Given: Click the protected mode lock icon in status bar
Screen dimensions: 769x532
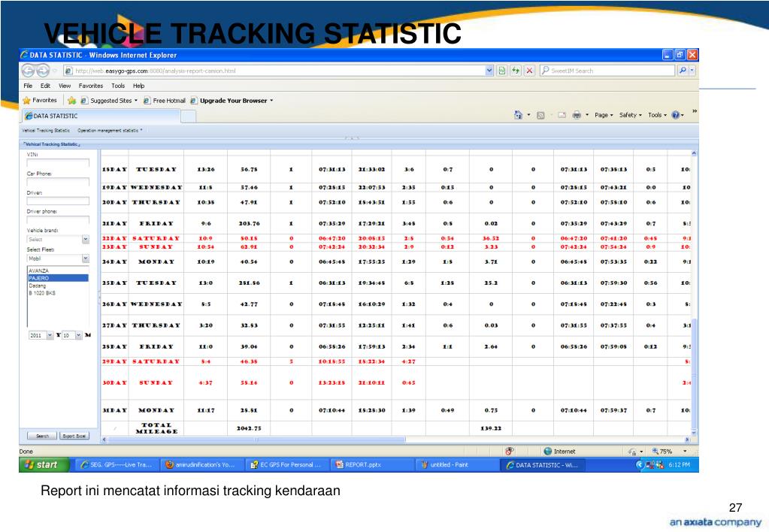Looking at the screenshot, I should (633, 452).
